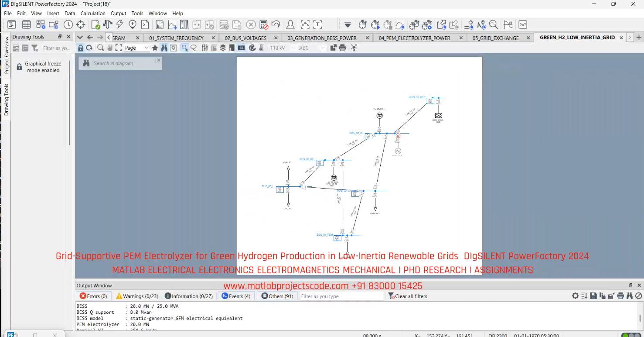Expand the open tabs list chevron
This screenshot has height=337, width=644.
(80, 38)
